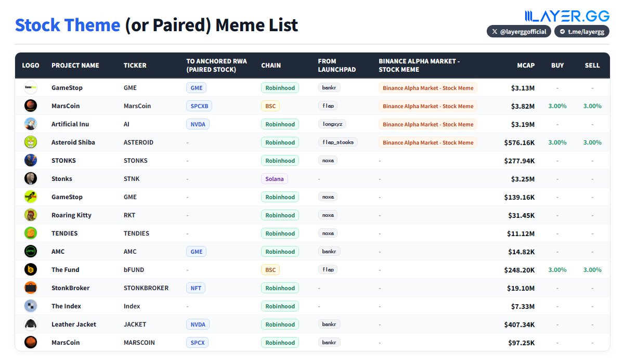Click the ASTEROID ticker text

tap(138, 142)
